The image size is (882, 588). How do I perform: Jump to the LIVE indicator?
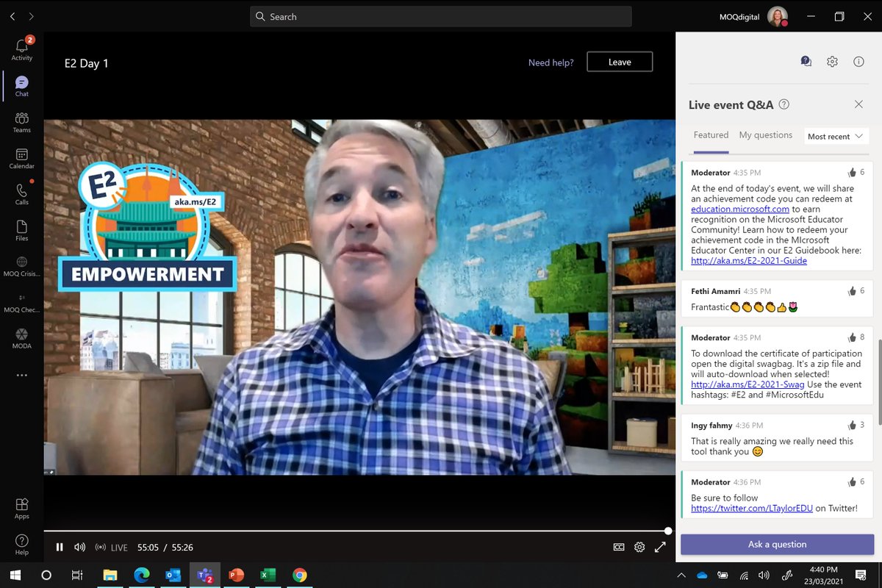pos(112,548)
